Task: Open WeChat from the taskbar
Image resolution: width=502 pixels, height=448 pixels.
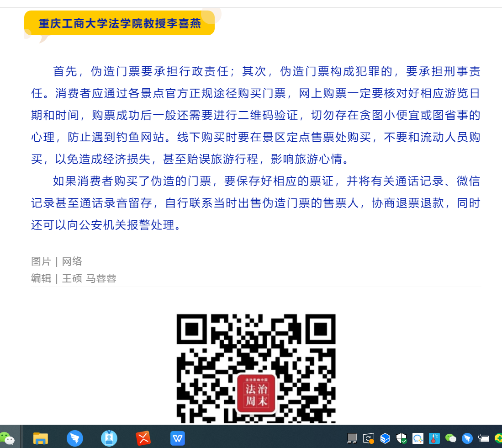Action: click(x=8, y=439)
